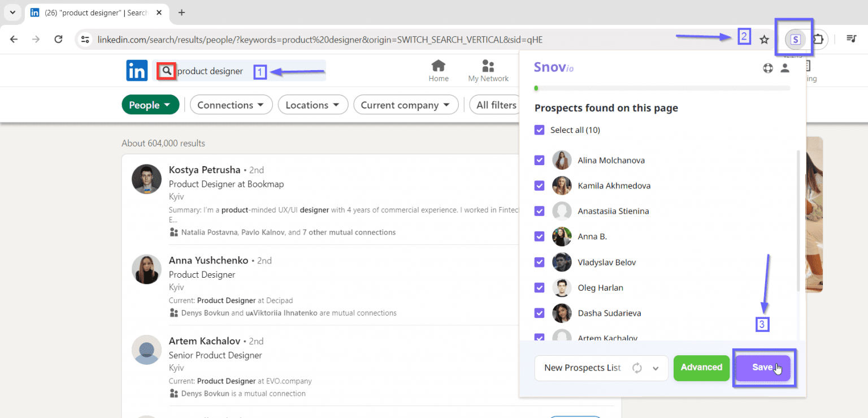Click the LinkedIn logo
The height and width of the screenshot is (418, 868).
137,71
